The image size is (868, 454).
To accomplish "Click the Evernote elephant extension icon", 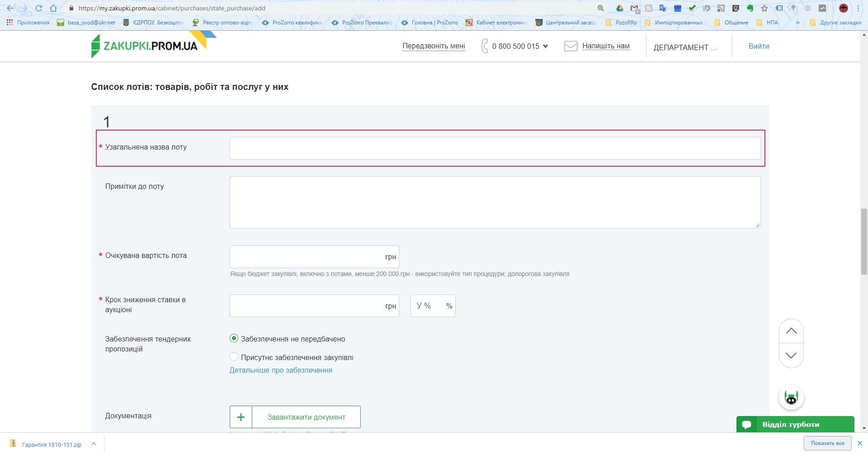I will 750,8.
